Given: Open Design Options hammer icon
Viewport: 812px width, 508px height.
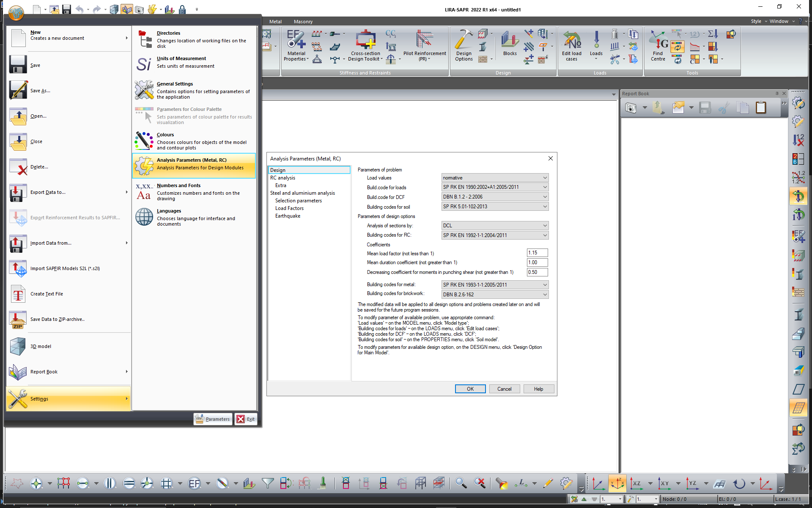Looking at the screenshot, I should (464, 40).
